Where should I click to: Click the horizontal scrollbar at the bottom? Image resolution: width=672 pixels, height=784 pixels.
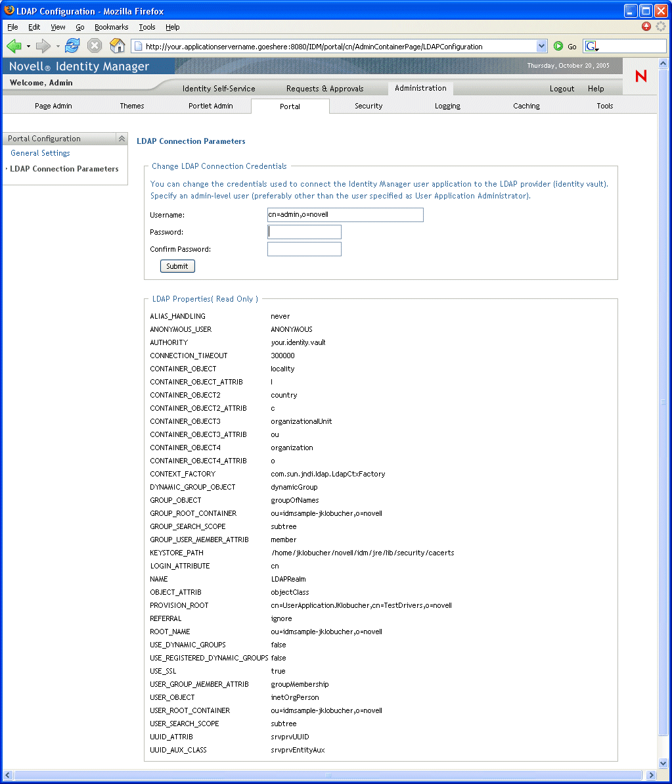tap(328, 775)
